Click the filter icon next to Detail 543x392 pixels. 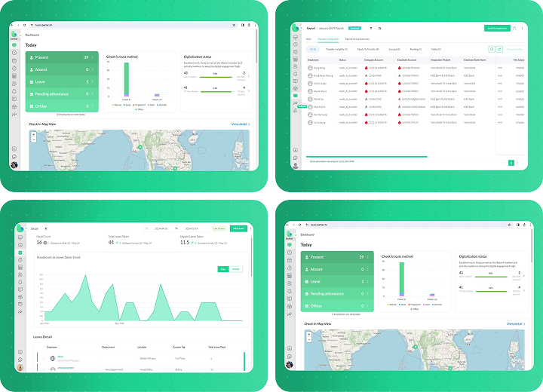point(45,228)
